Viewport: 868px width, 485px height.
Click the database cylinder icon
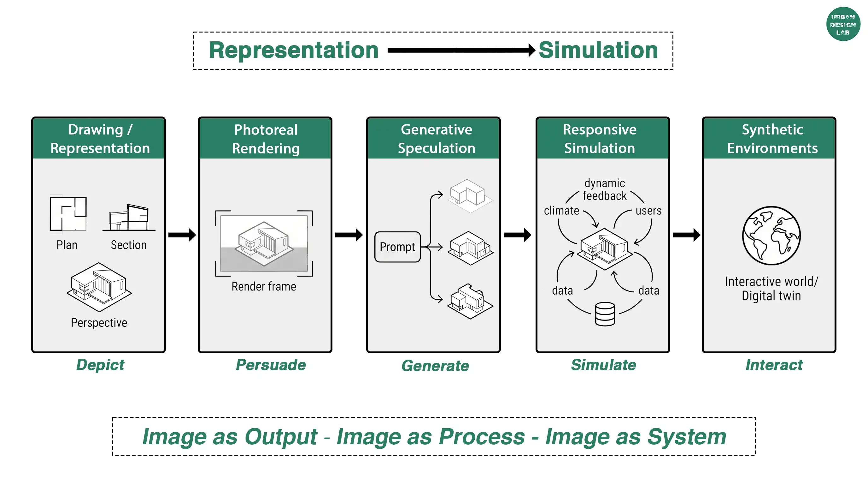pos(605,314)
